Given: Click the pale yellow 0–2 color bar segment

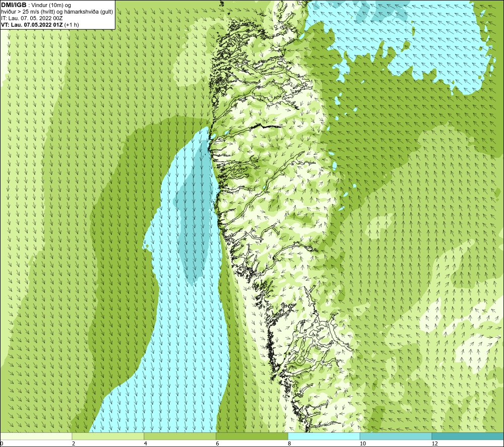Looking at the screenshot, I should pyautogui.click(x=36, y=436).
